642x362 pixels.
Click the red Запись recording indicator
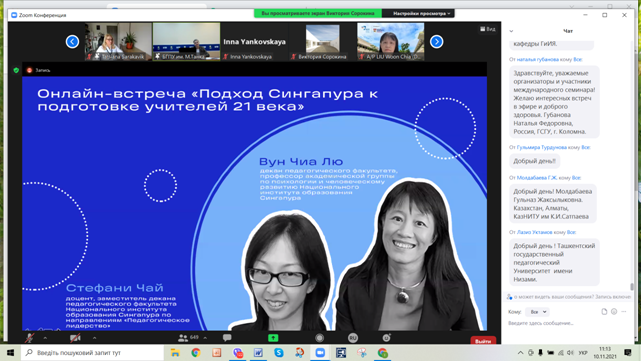[38, 70]
